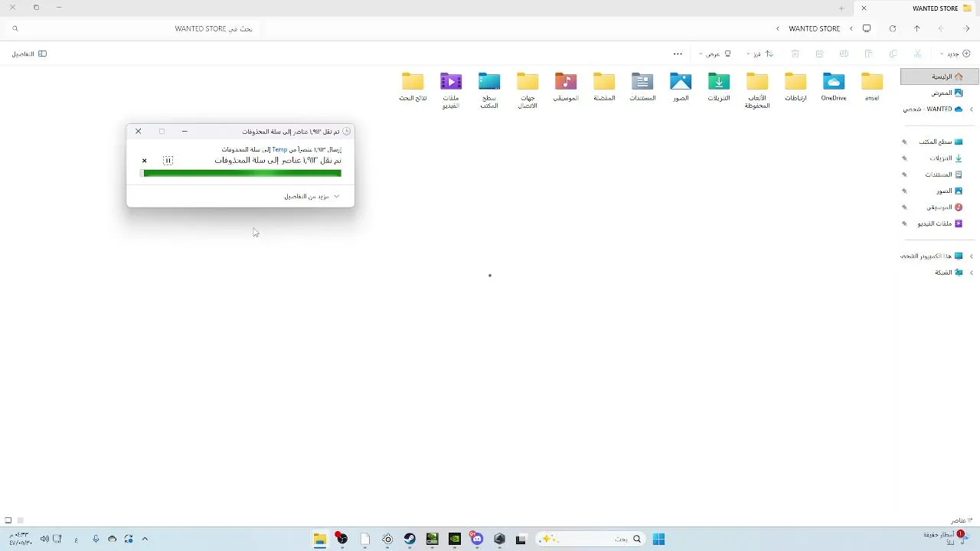The image size is (980, 551).
Task: Click the green progress bar in dialog
Action: [x=240, y=173]
